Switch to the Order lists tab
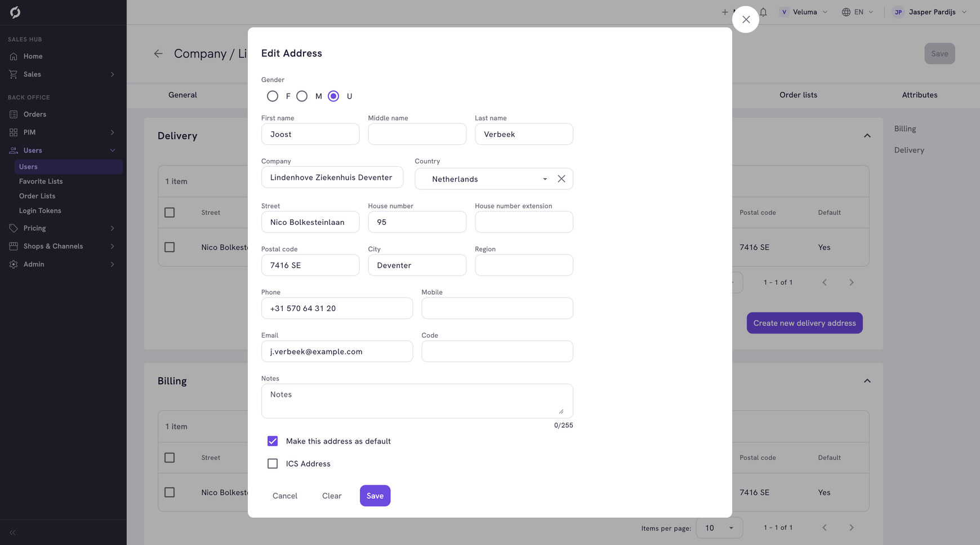Viewport: 980px width, 545px height. point(798,95)
